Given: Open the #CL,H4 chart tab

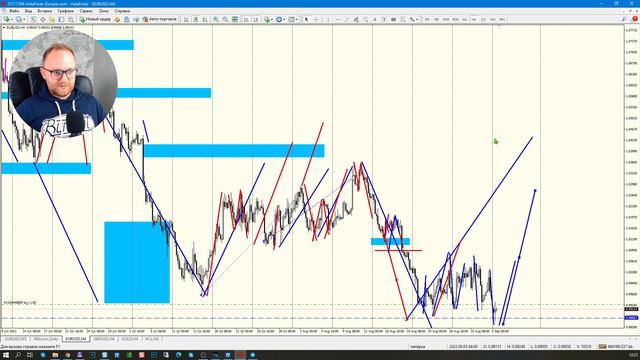Looking at the screenshot, I should pos(152,339).
